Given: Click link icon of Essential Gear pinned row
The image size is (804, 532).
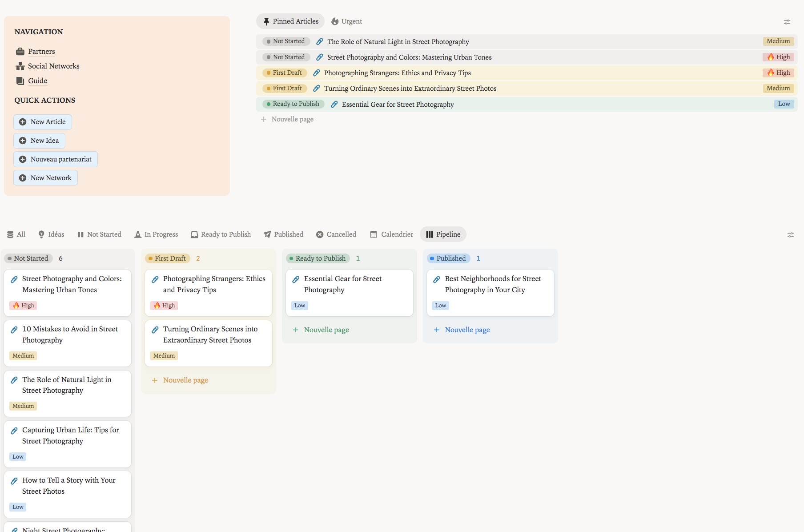Looking at the screenshot, I should click(x=334, y=105).
